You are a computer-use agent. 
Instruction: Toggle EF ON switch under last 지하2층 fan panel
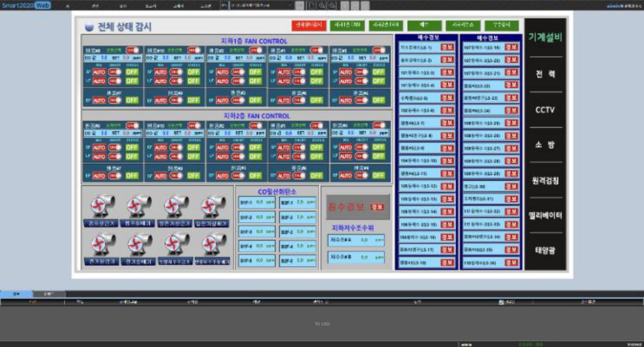[362, 176]
